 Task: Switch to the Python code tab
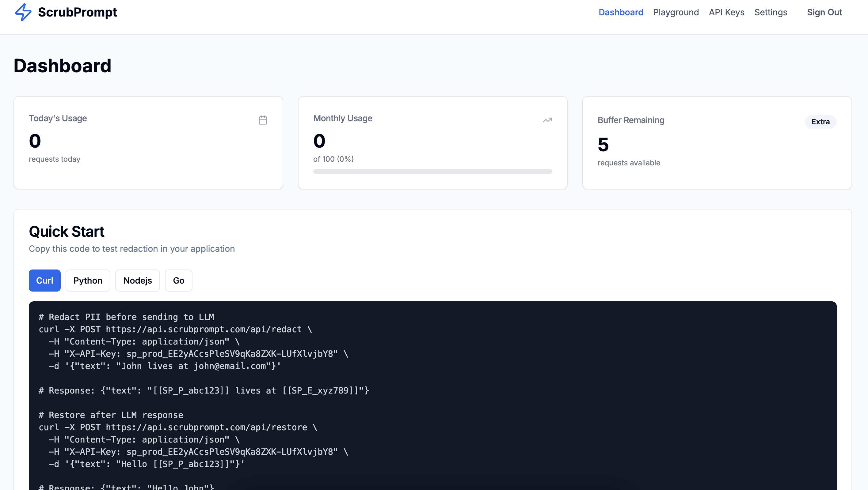coord(88,280)
